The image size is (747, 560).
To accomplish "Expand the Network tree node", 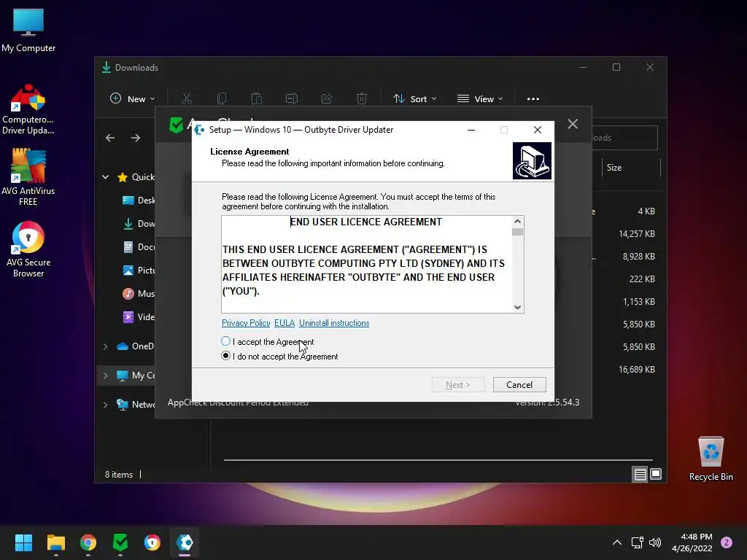I will point(105,405).
